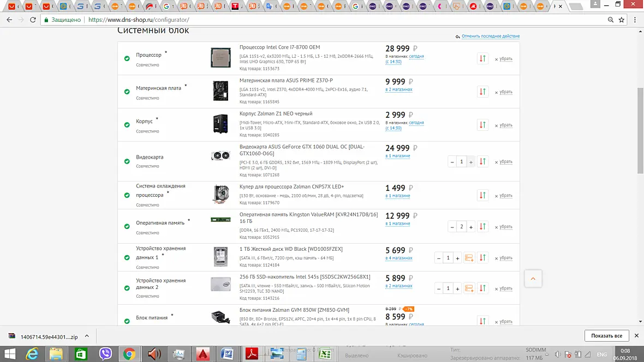Swap the Intel 545s SSD

pos(482,288)
